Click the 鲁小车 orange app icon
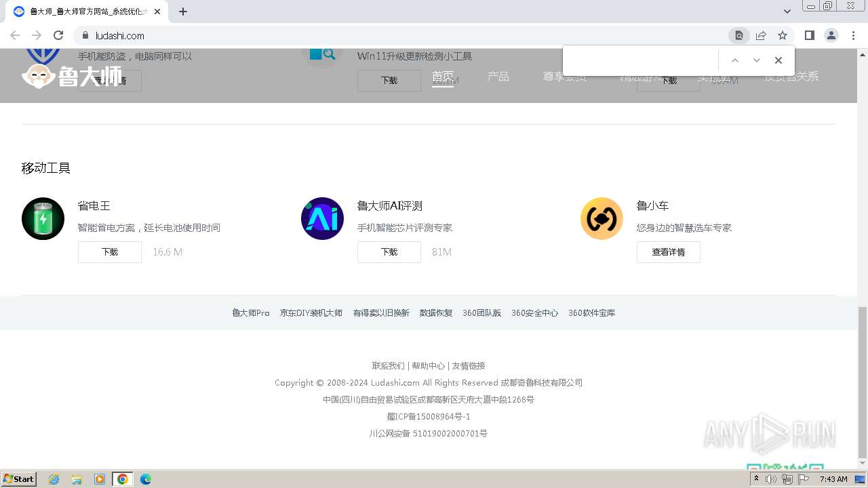Viewport: 868px width, 488px height. (601, 218)
